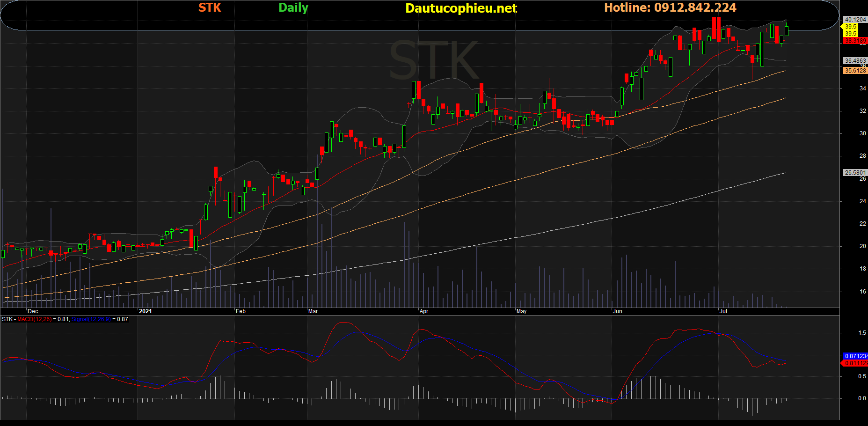Click the Dec marker on time axis

click(33, 311)
